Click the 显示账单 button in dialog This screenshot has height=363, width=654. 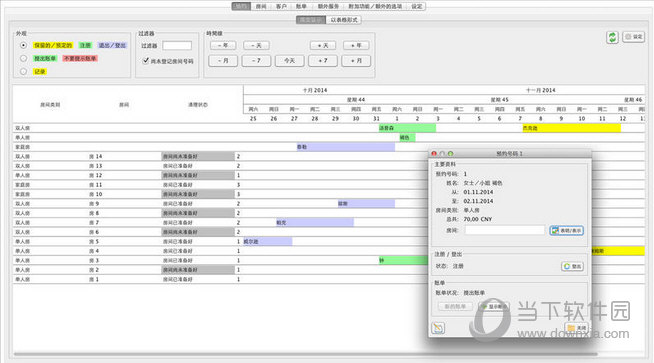click(494, 306)
